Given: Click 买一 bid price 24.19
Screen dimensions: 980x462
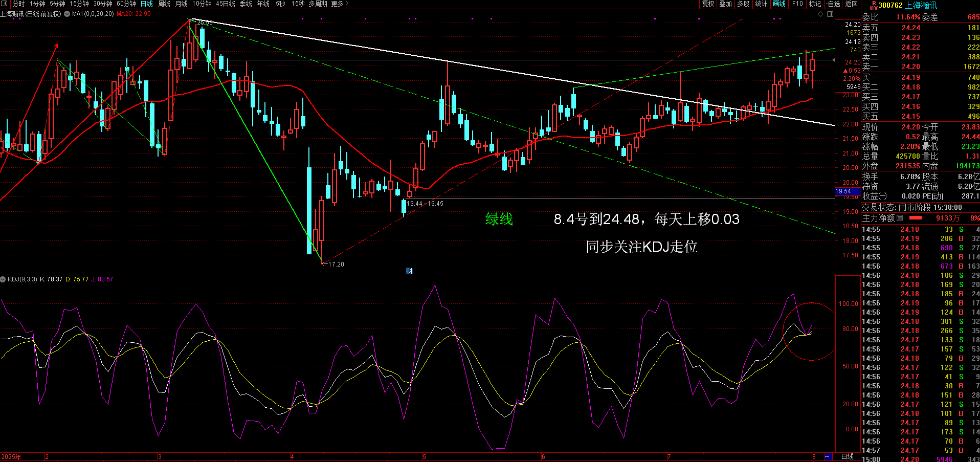Looking at the screenshot, I should tap(911, 77).
